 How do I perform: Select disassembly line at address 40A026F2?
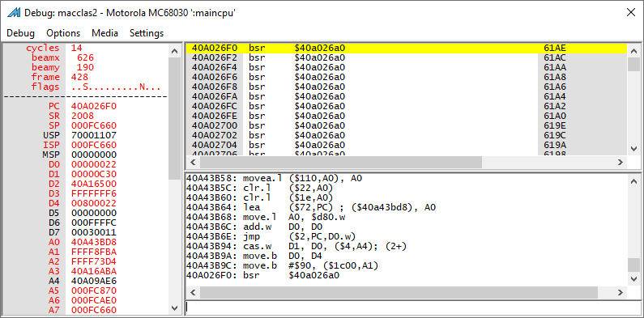point(407,57)
